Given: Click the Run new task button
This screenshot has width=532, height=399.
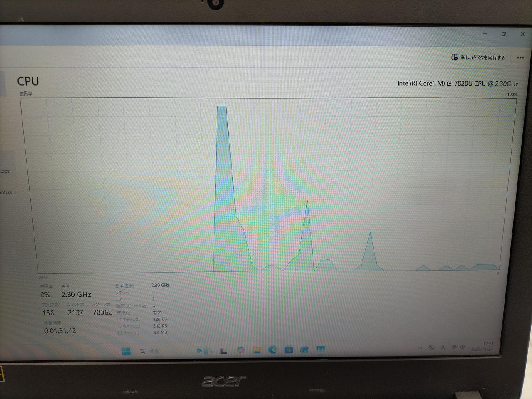Looking at the screenshot, I should 478,57.
